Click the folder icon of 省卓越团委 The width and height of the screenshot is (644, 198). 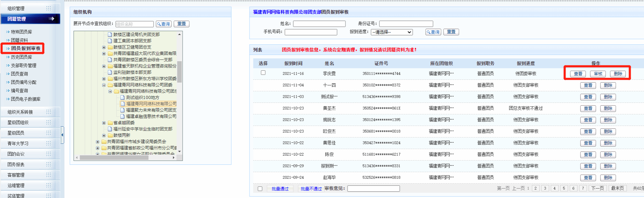click(x=110, y=123)
